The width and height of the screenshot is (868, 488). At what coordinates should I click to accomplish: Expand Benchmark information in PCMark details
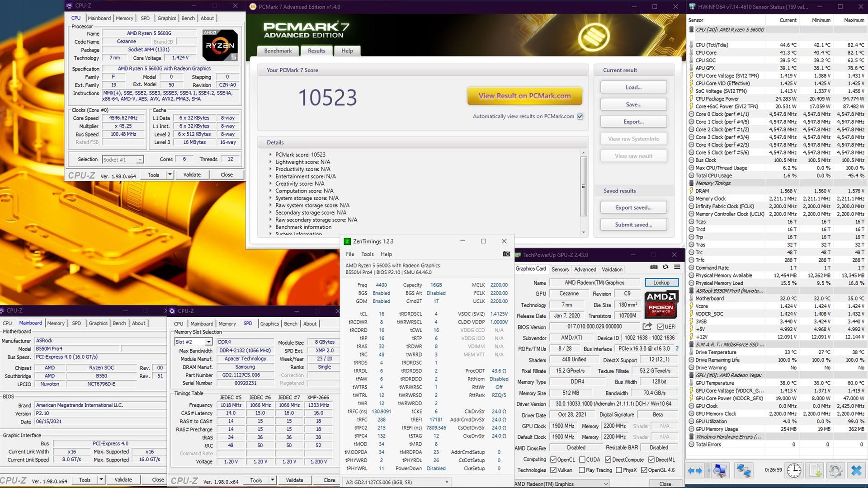point(271,227)
